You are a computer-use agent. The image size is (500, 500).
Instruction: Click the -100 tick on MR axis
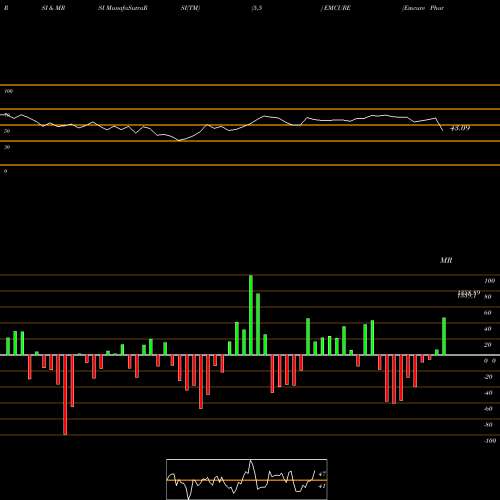489,441
